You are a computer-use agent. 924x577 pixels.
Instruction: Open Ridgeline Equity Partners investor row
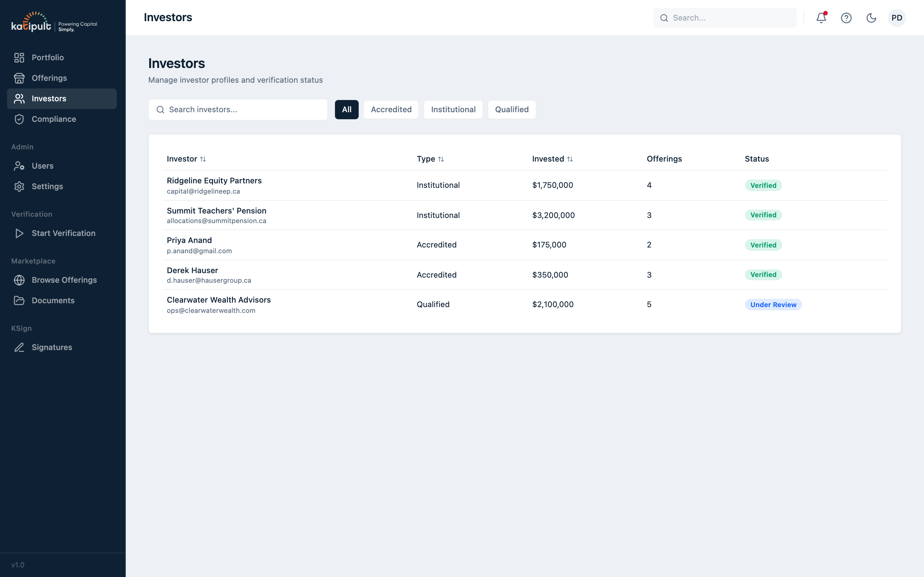tap(214, 181)
